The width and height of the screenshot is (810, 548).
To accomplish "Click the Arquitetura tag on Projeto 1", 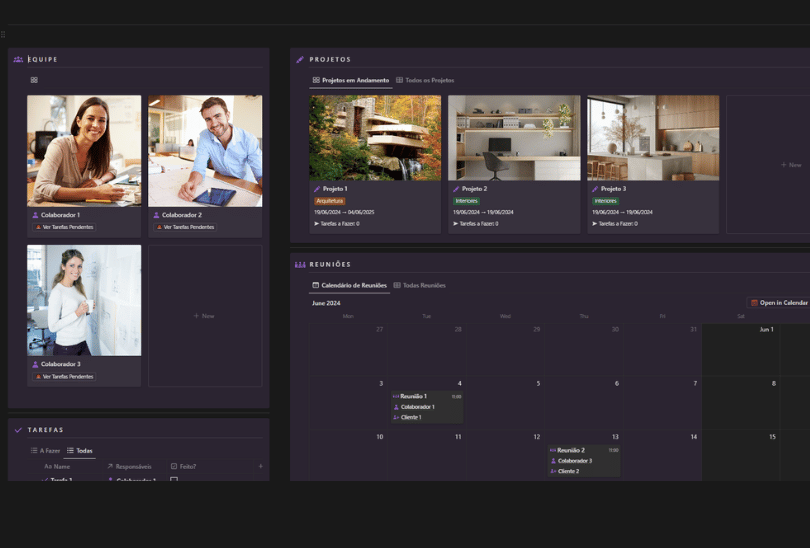I will tap(330, 201).
